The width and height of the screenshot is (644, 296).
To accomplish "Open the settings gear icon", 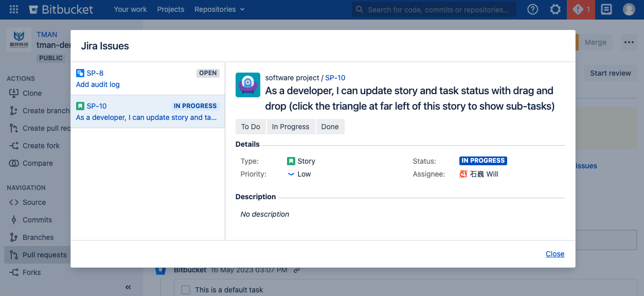I will (x=555, y=9).
